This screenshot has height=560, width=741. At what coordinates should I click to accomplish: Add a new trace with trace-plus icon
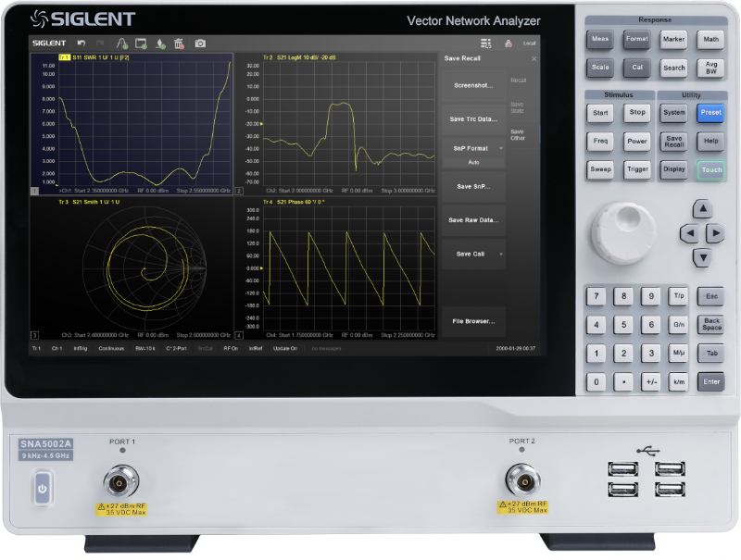(122, 44)
